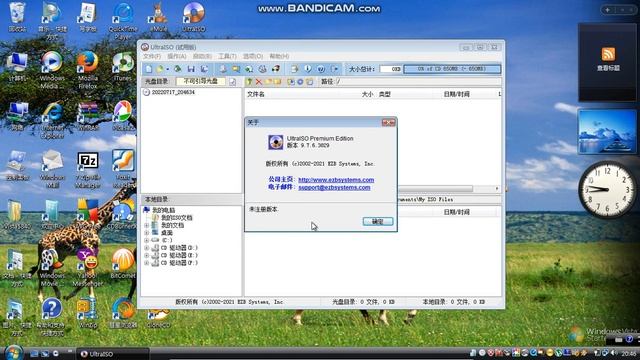
Task: Click the Exit toolbar icon in UltraISO
Action: pos(335,69)
